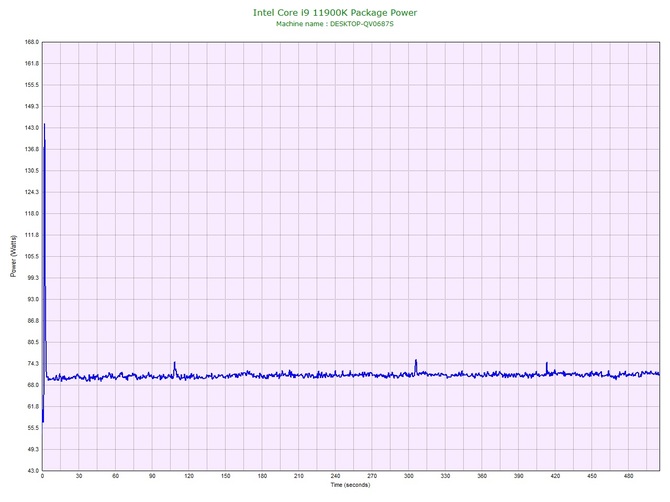The width and height of the screenshot is (670, 502).
Task: Click the power spike just after 300 seconds
Action: click(416, 361)
